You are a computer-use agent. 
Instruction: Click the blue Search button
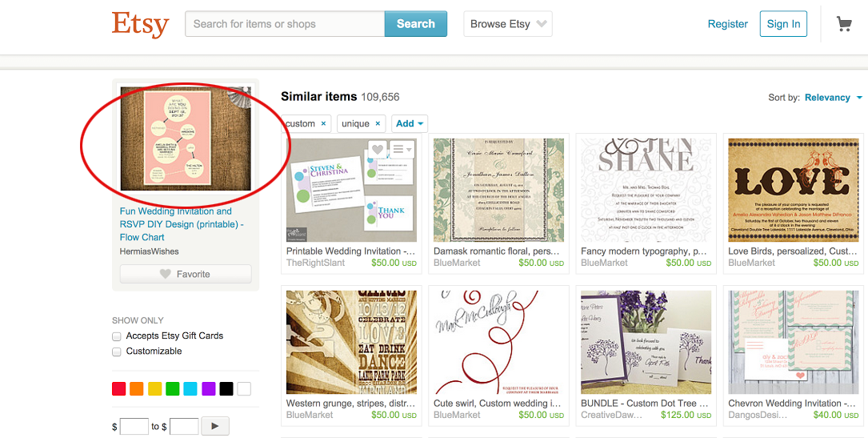click(x=416, y=24)
